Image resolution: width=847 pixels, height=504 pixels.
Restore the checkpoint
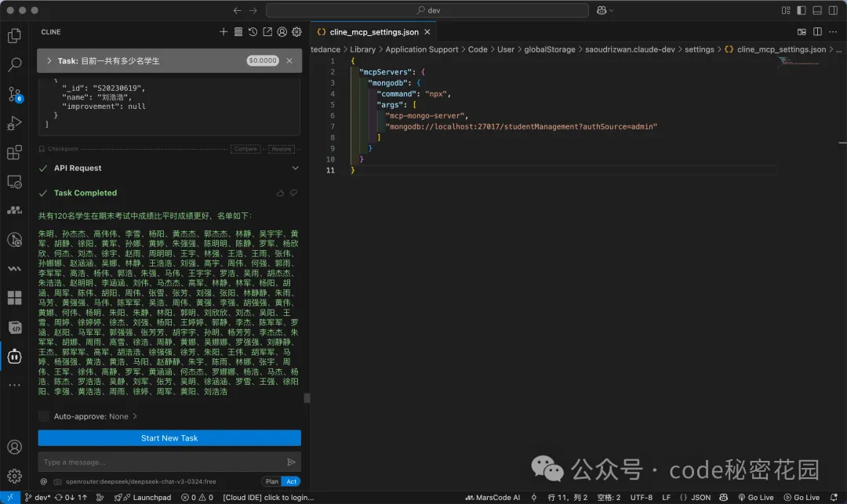[x=282, y=149]
